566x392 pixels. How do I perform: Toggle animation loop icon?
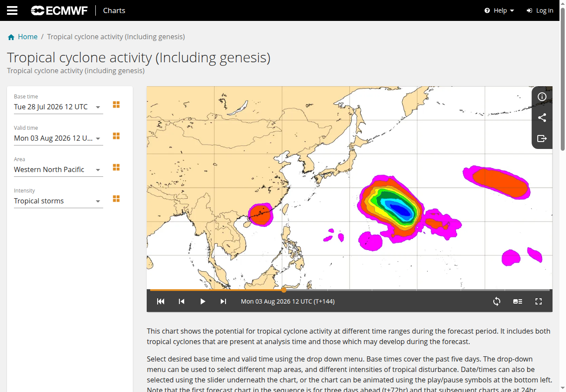(x=497, y=301)
